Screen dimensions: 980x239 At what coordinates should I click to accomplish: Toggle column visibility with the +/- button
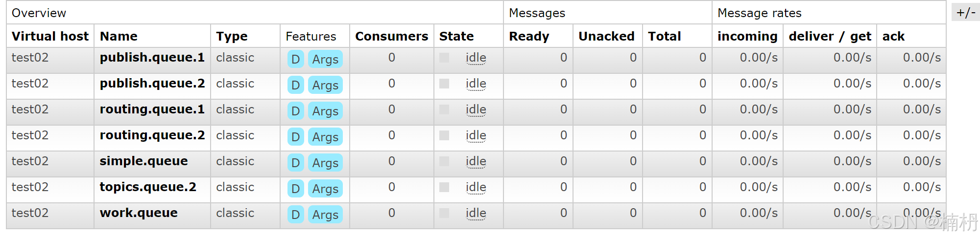[965, 12]
